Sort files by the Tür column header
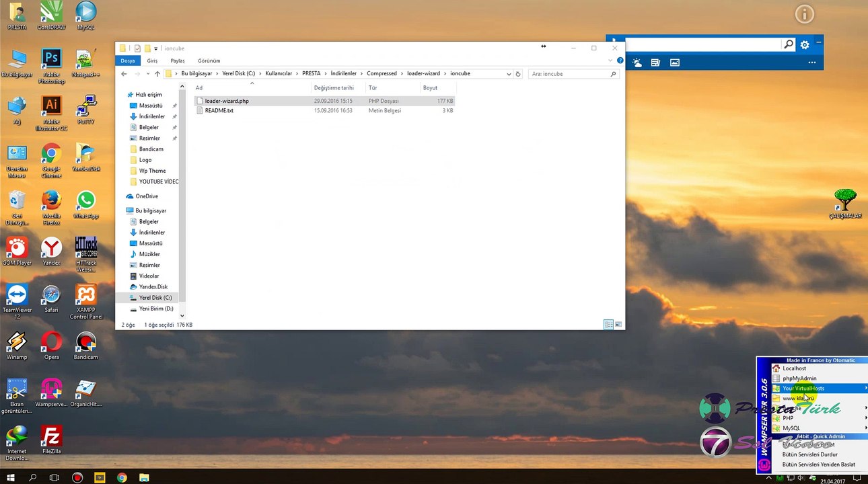This screenshot has width=868, height=484. pyautogui.click(x=392, y=88)
